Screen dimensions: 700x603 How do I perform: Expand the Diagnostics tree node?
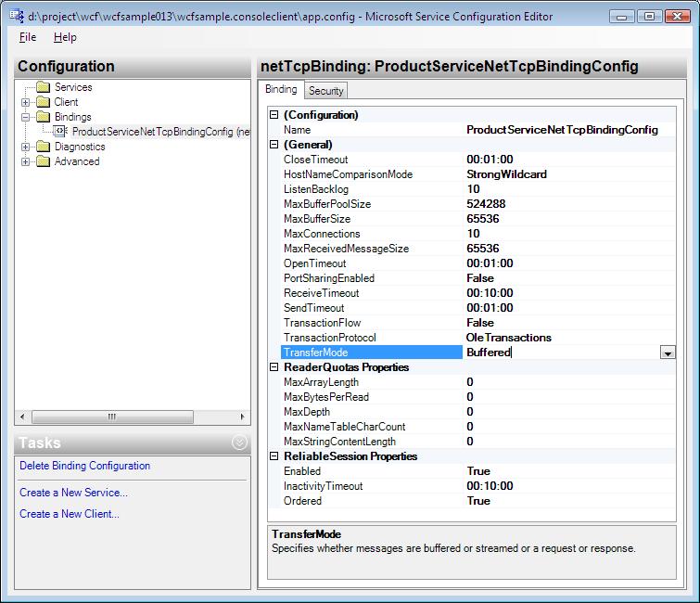click(x=25, y=147)
